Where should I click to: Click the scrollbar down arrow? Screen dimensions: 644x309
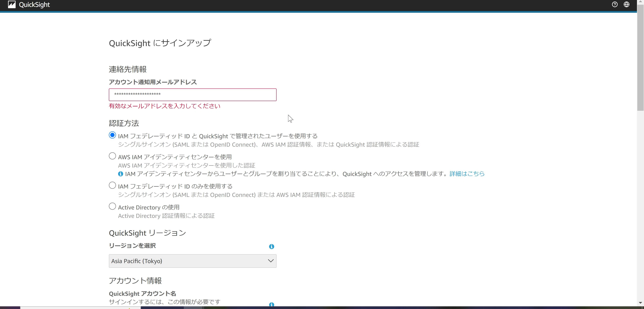click(x=640, y=303)
